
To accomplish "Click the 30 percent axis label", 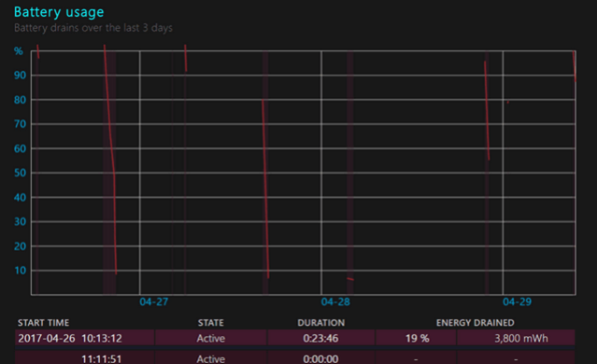I will [21, 222].
